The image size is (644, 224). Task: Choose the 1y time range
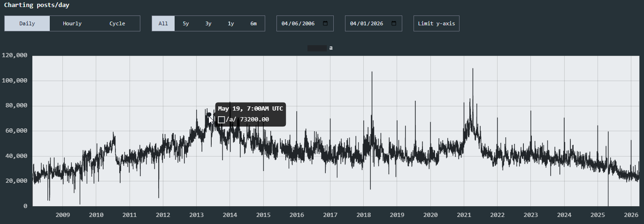tap(231, 23)
